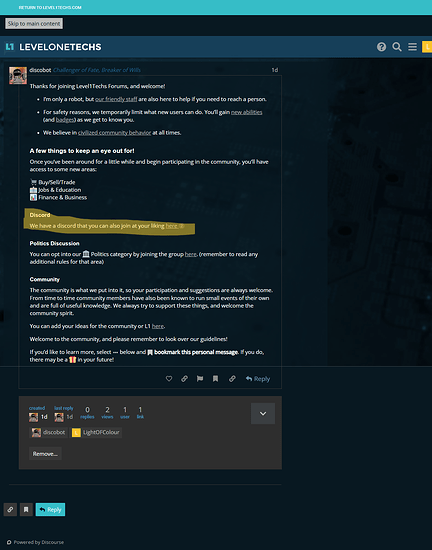Click the discobot username in post header

click(x=40, y=70)
